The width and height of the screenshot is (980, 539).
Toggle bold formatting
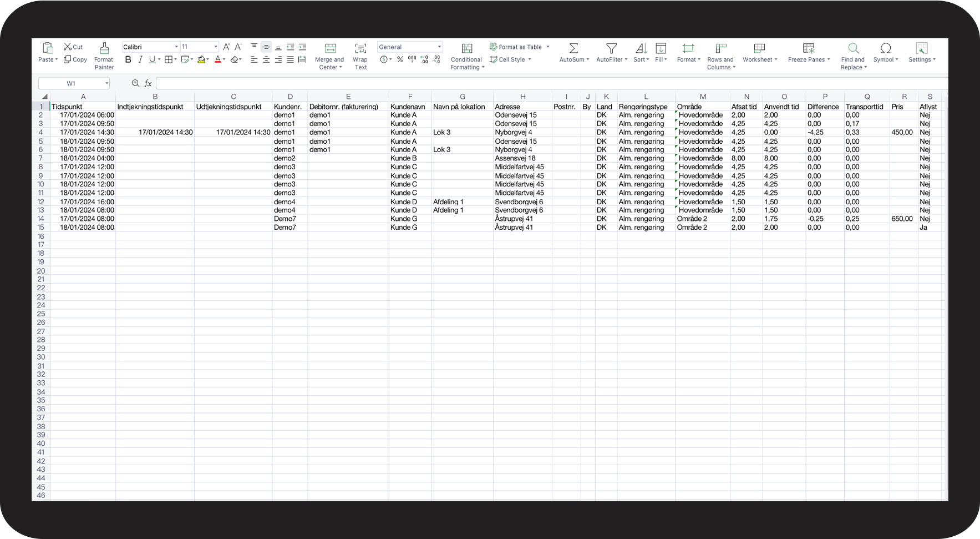[x=128, y=59]
